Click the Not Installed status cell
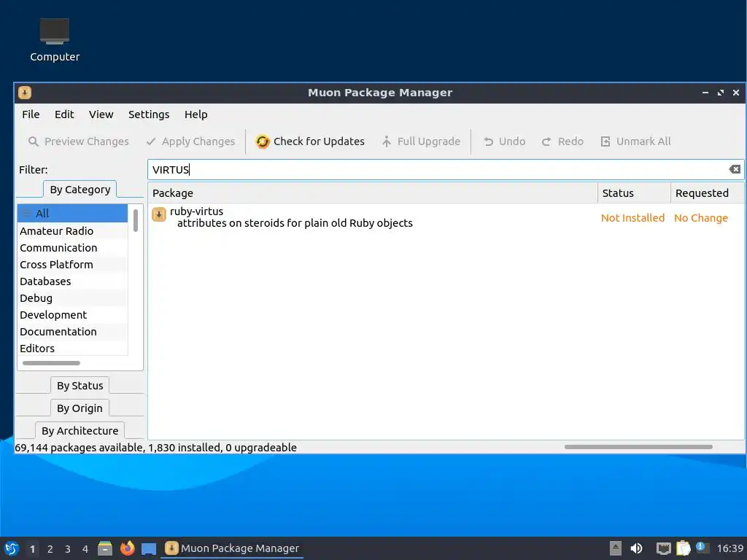 click(632, 217)
